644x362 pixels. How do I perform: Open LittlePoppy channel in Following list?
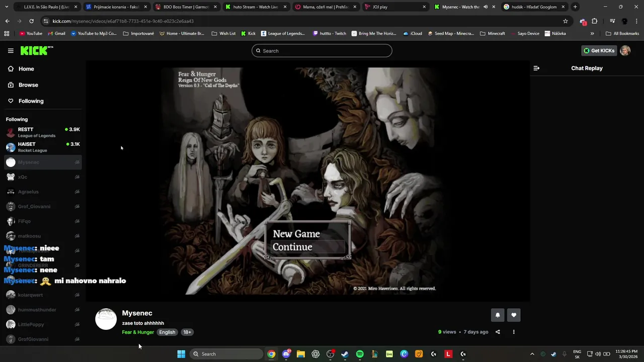[43, 324]
